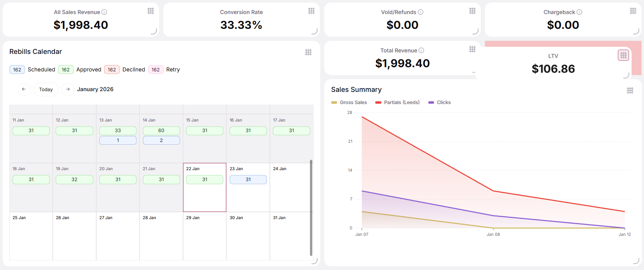Select the Declined 162 status badge

[x=112, y=69]
